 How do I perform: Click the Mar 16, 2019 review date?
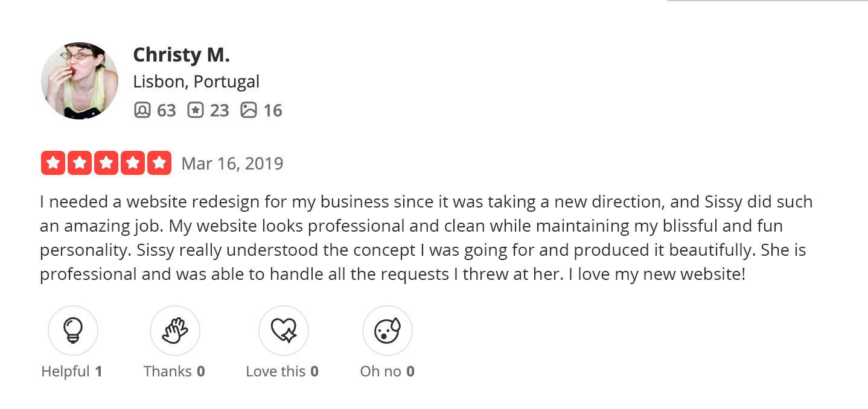click(232, 163)
